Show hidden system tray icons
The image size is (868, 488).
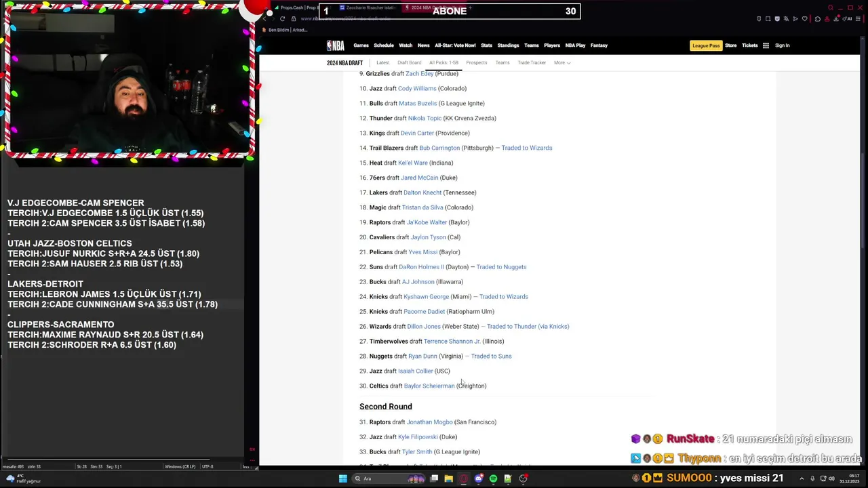point(802,479)
